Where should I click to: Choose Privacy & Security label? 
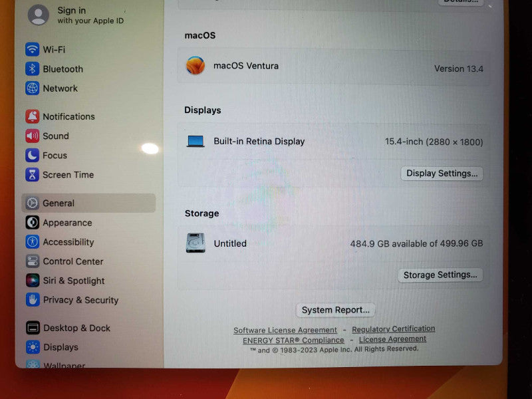point(80,300)
